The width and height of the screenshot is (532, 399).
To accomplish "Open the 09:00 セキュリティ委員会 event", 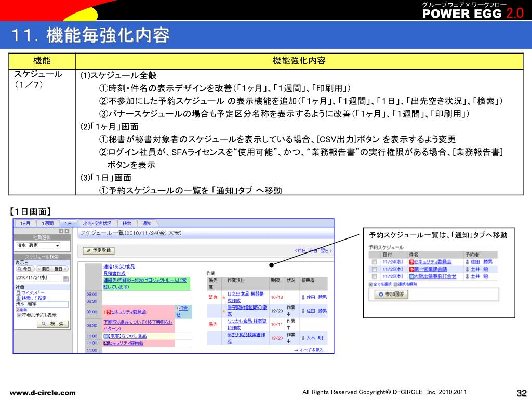I will 129,312.
